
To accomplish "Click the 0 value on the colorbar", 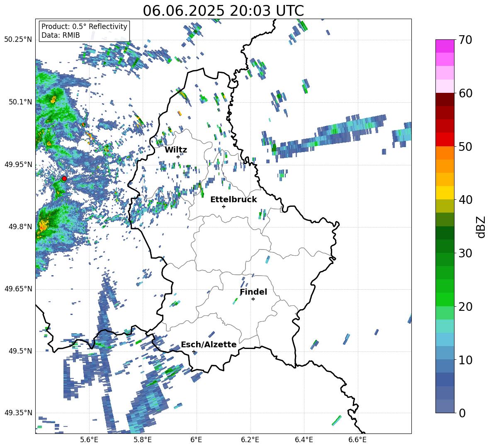I will coord(462,413).
